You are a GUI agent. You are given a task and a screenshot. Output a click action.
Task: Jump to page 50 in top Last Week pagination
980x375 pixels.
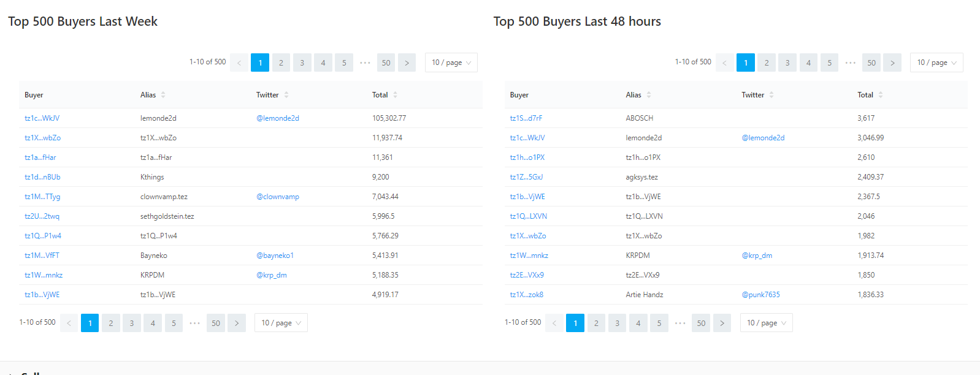pyautogui.click(x=386, y=63)
